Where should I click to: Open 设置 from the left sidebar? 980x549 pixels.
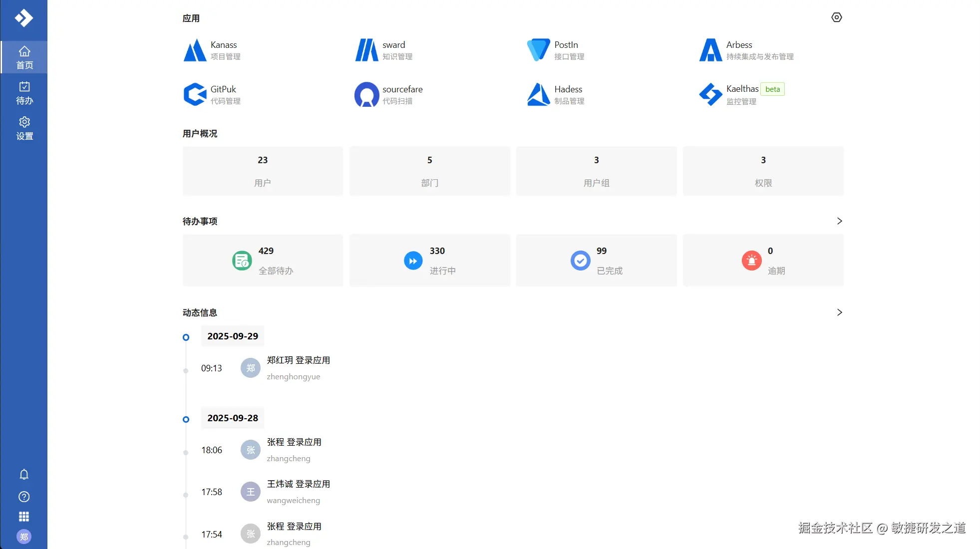pyautogui.click(x=24, y=128)
